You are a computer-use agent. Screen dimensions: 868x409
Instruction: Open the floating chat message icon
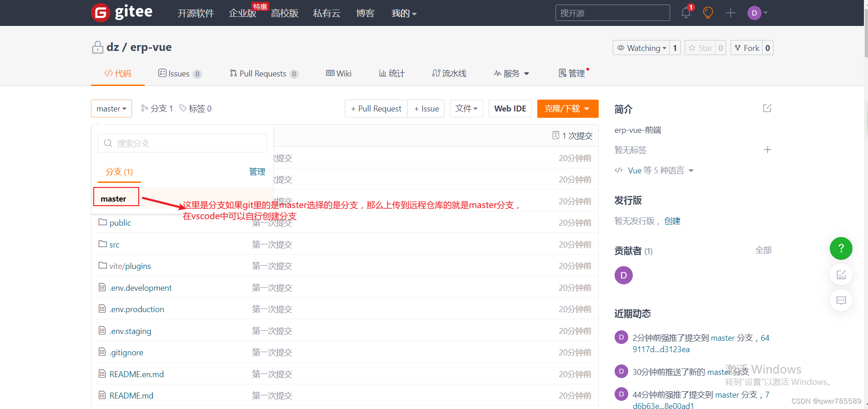coord(841,300)
